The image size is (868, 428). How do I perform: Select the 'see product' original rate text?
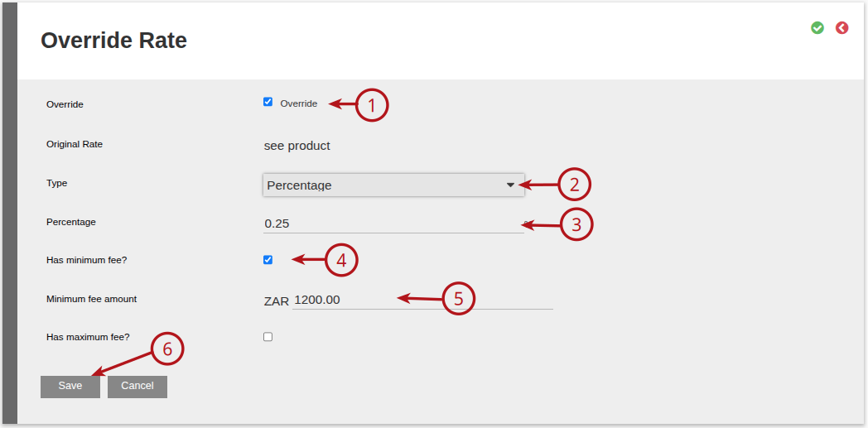coord(297,146)
